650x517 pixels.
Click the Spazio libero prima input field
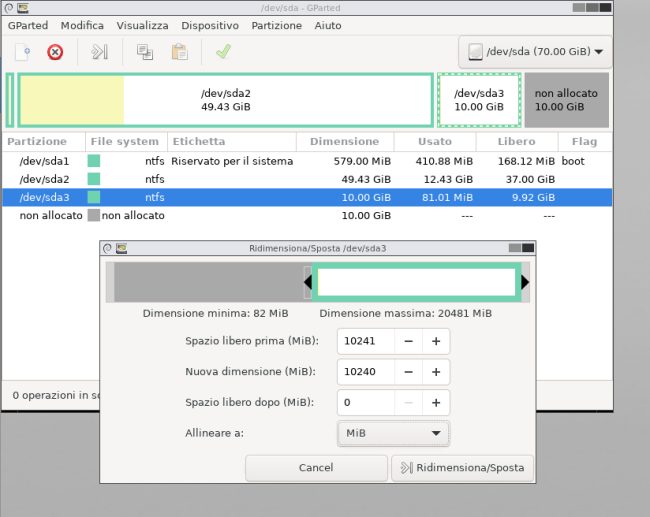coord(366,341)
